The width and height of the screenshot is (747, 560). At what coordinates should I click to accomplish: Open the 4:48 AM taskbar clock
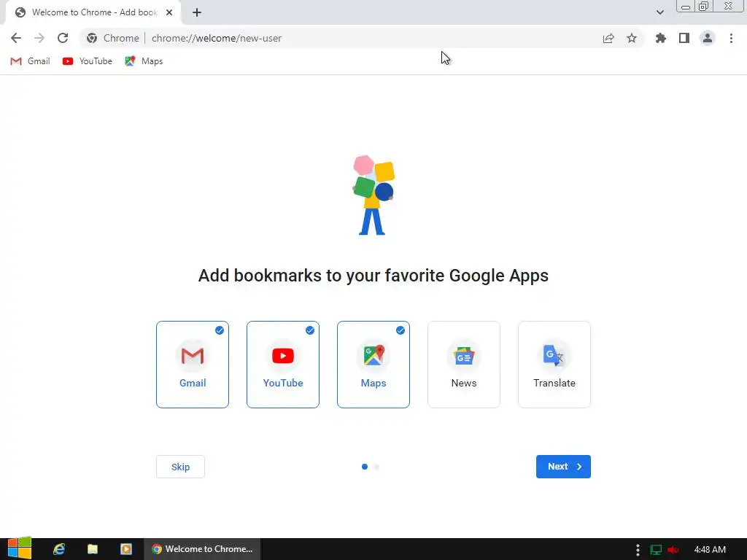click(x=710, y=550)
